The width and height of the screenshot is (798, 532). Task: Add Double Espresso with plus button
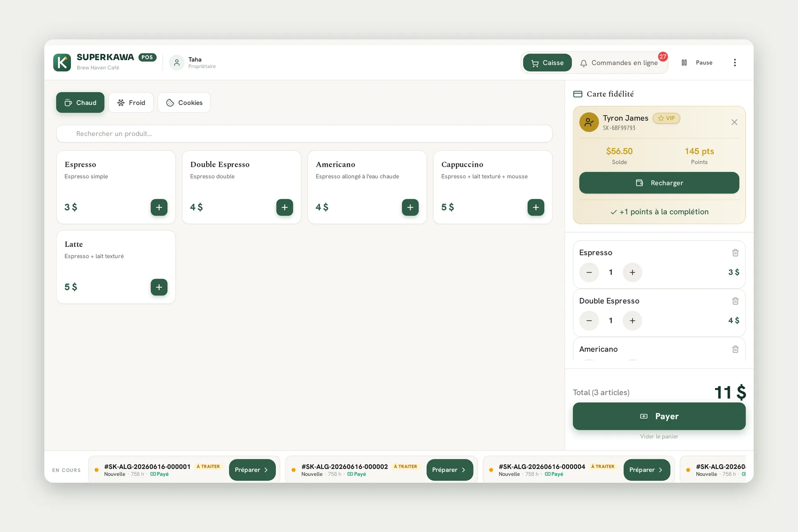(285, 207)
